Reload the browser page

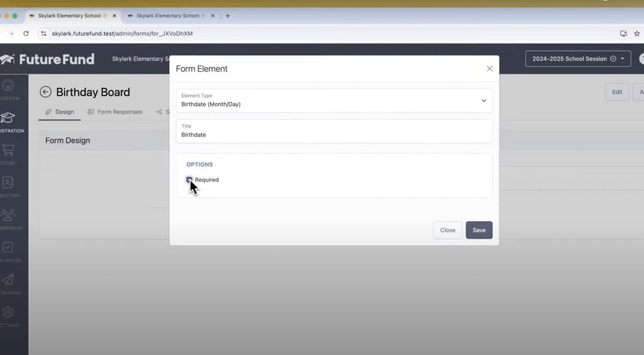click(26, 34)
